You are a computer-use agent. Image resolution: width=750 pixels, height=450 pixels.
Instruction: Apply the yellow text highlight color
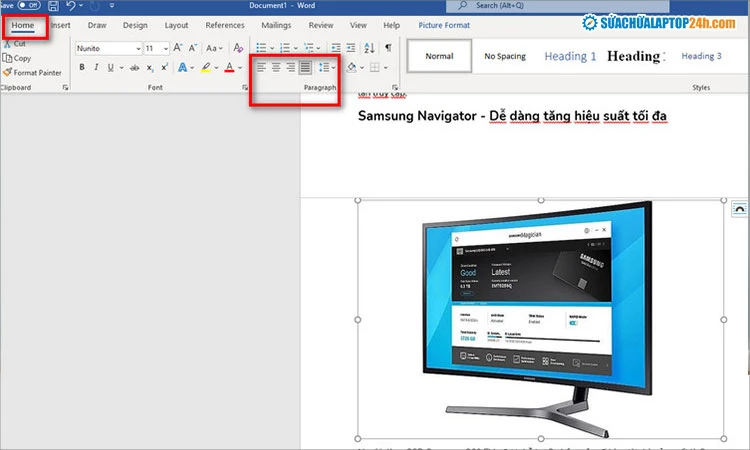pyautogui.click(x=206, y=67)
